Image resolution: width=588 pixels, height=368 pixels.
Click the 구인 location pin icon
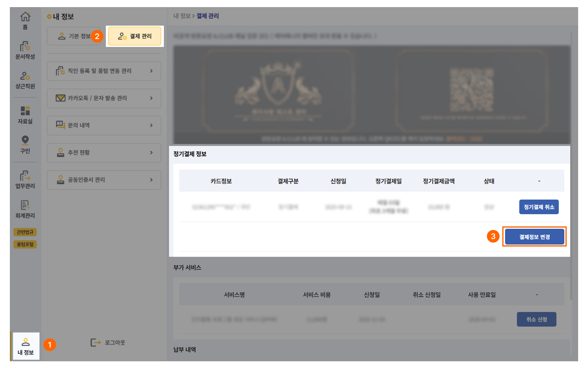[x=25, y=141]
